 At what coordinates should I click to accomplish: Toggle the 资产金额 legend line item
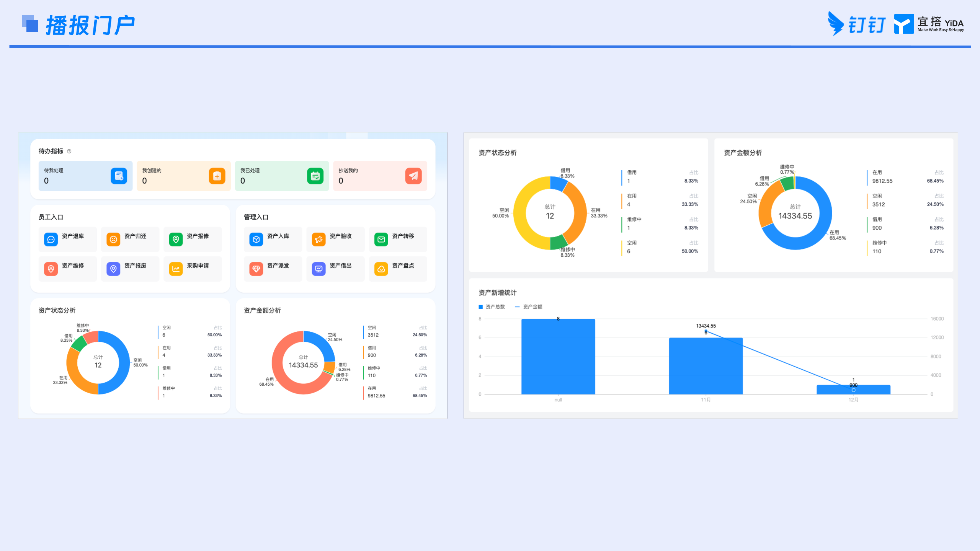pos(528,307)
